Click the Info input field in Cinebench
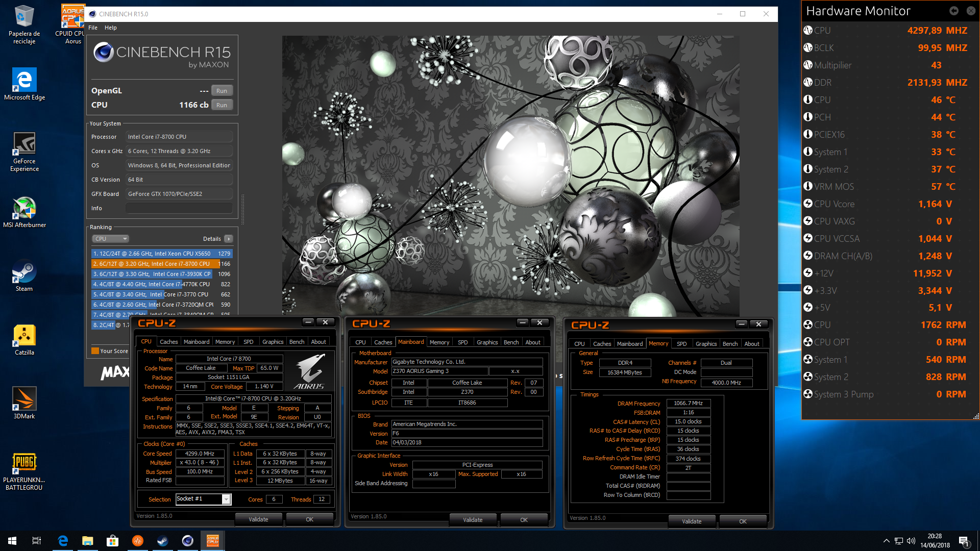 [179, 208]
